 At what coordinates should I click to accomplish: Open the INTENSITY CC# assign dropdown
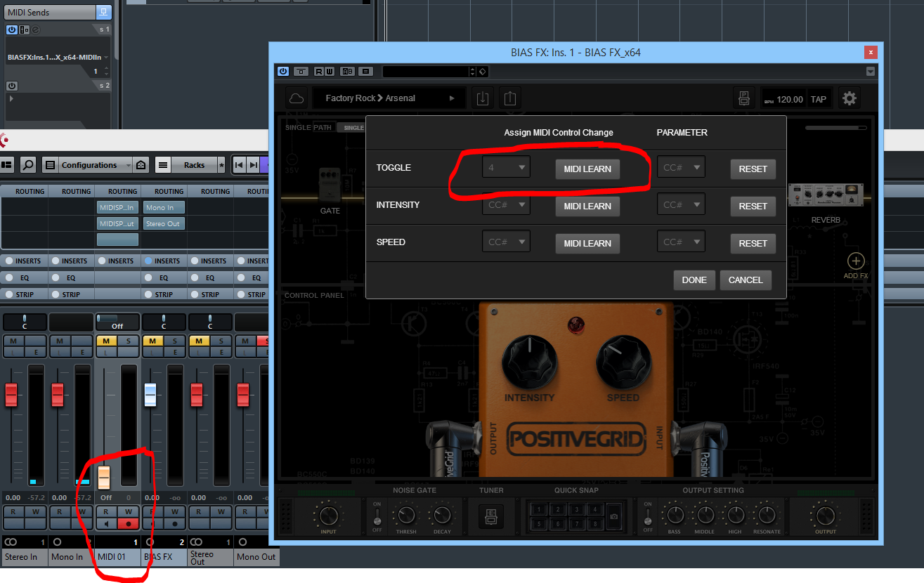506,204
